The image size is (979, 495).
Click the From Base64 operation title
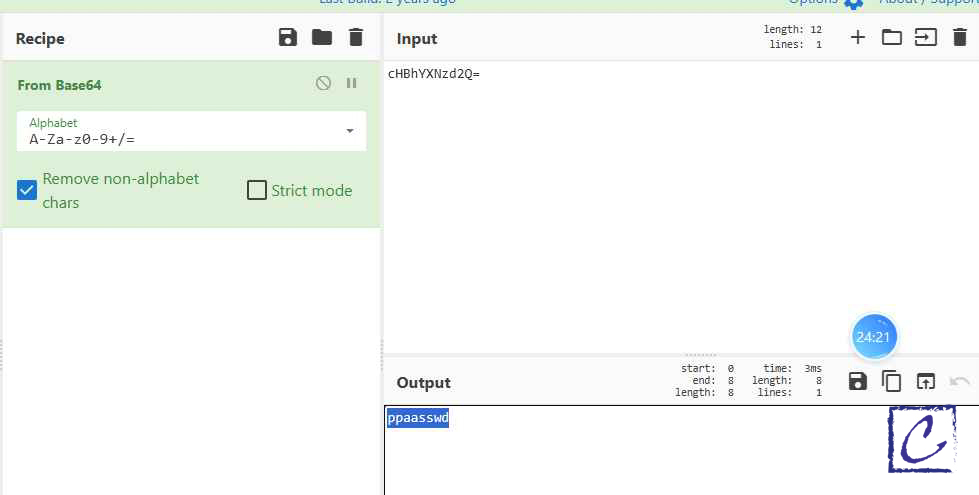59,85
